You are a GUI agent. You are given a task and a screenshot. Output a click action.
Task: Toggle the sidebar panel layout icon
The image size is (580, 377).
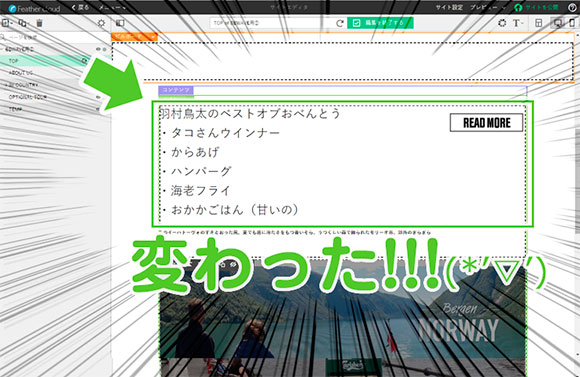click(x=120, y=23)
